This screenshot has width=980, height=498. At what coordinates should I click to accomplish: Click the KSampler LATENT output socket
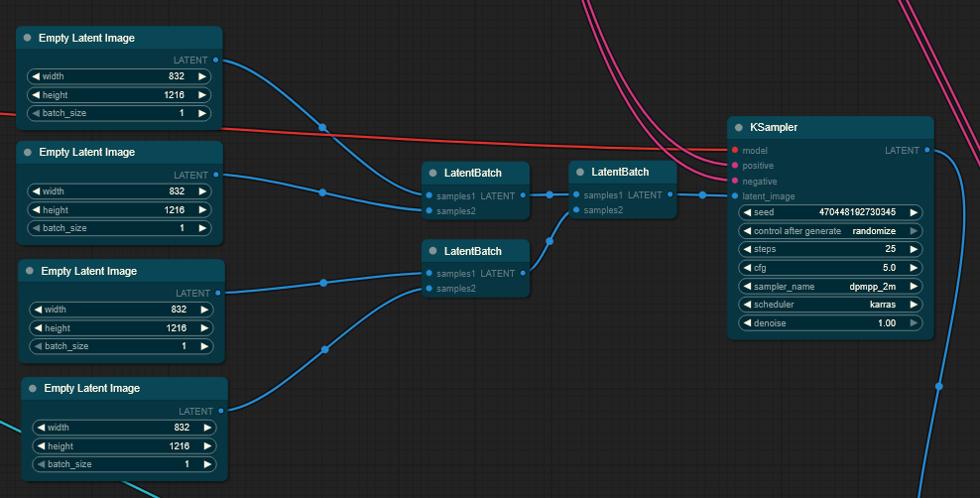click(926, 150)
